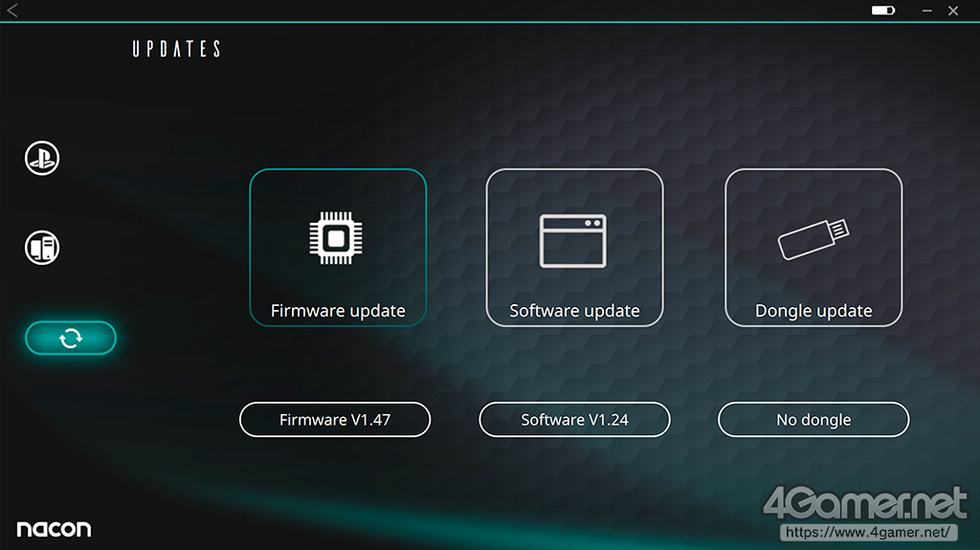This screenshot has width=980, height=550.
Task: Open the Firmware update card
Action: coord(338,248)
